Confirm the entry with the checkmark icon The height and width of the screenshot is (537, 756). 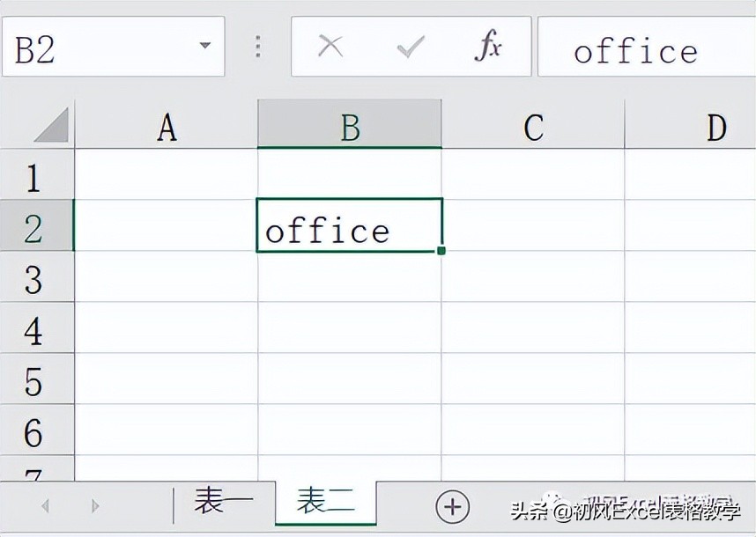(x=411, y=47)
